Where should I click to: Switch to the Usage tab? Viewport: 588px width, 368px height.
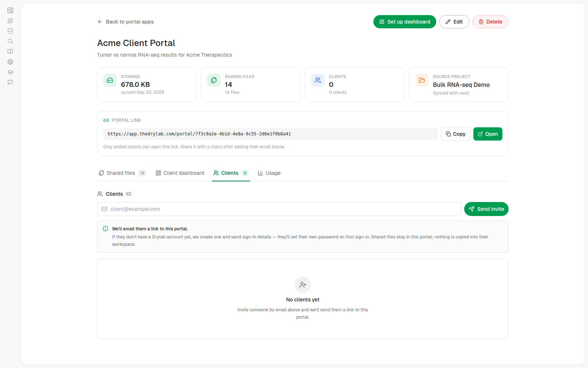click(269, 173)
